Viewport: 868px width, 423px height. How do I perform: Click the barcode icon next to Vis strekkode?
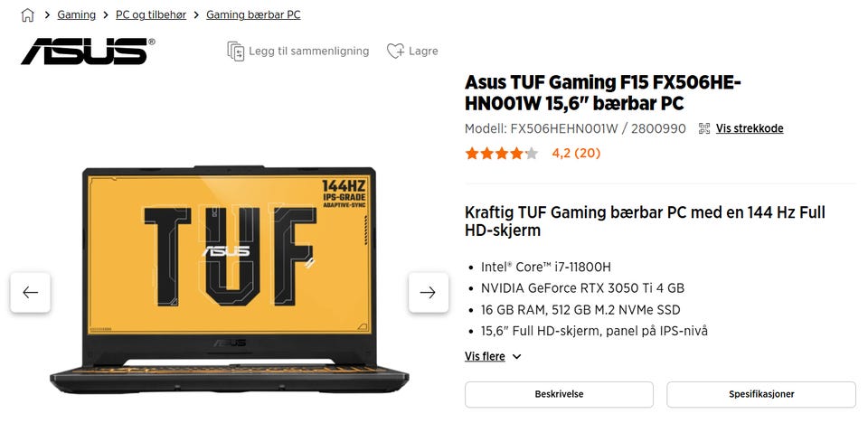click(704, 128)
